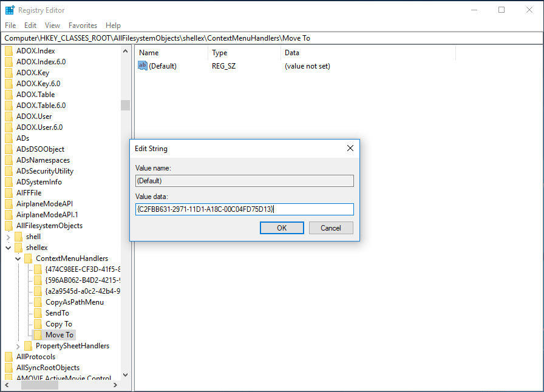This screenshot has height=392, width=544.
Task: Click the tree horizontal scroll left arrow
Action: pos(7,385)
